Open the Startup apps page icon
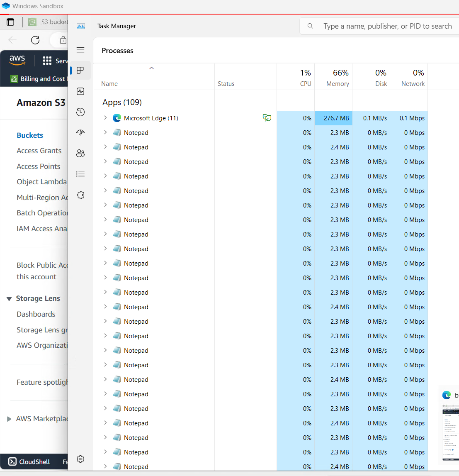Screen dimensions: 459x476 [x=80, y=132]
